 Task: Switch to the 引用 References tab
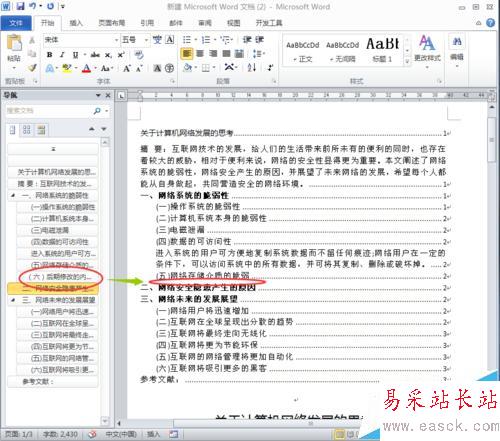point(147,23)
